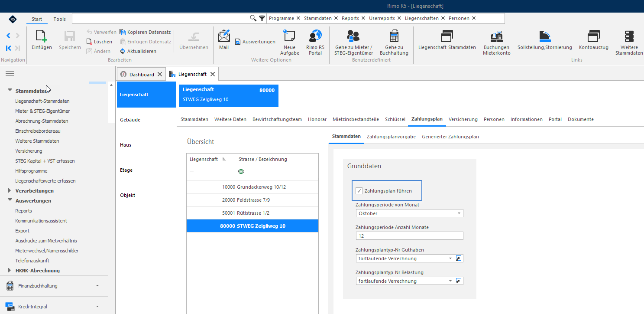This screenshot has width=644, height=314.
Task: Open Zahlungsperiode von Monat dropdown
Action: (459, 213)
